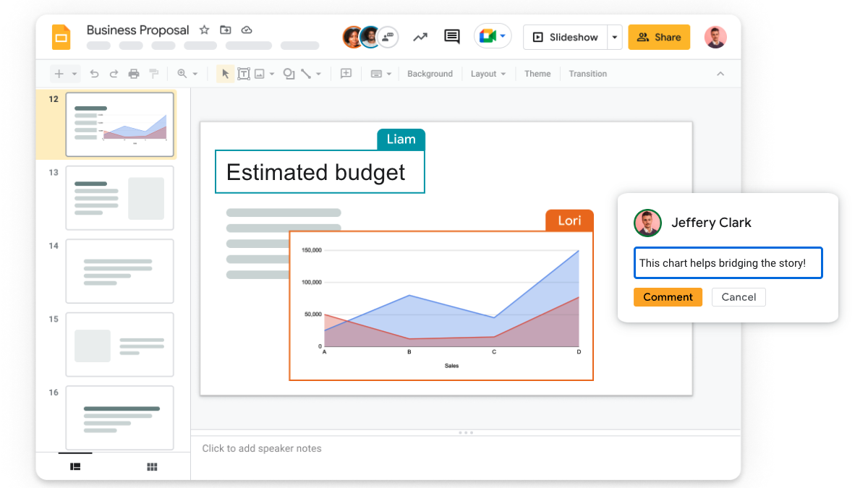This screenshot has height=488, width=868.
Task: Open the Theme picker
Action: click(537, 73)
